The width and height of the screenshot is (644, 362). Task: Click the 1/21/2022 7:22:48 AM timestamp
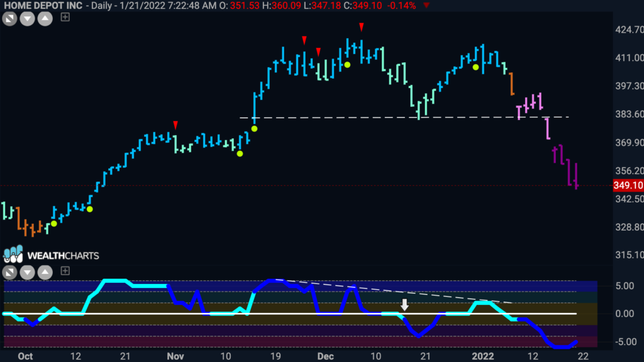click(x=169, y=6)
